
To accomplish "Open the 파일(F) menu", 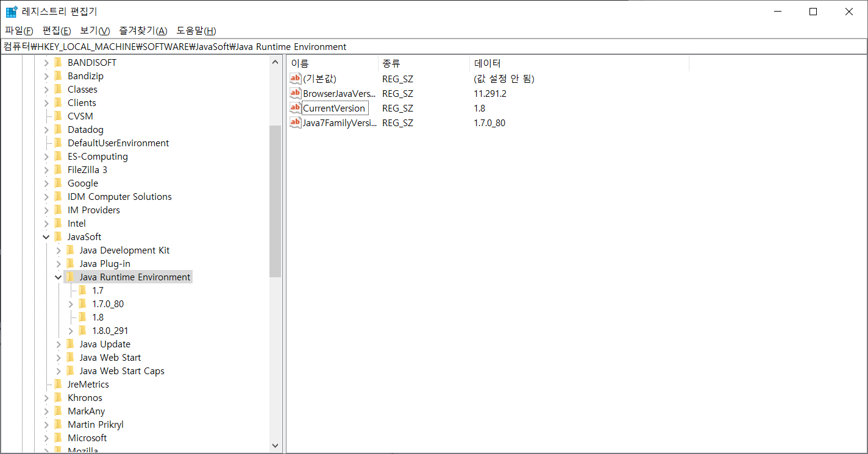I will point(19,30).
